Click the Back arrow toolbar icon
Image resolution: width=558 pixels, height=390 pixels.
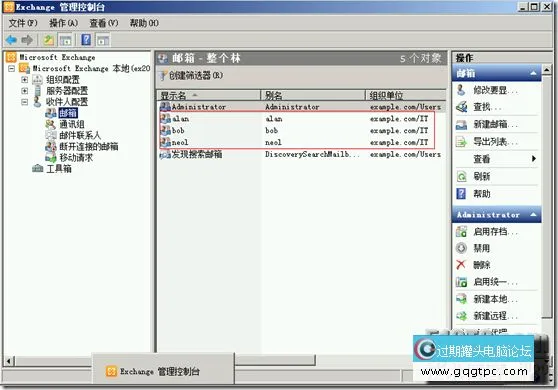click(x=11, y=40)
